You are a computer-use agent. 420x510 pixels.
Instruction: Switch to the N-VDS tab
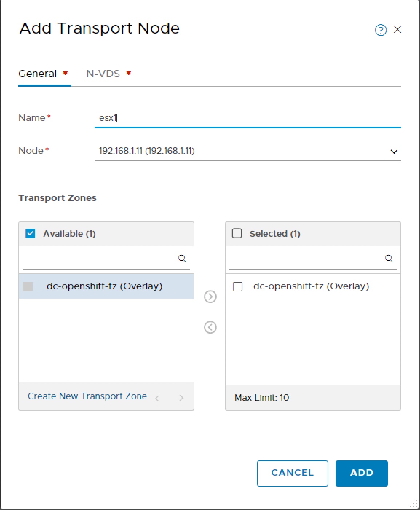coord(103,74)
